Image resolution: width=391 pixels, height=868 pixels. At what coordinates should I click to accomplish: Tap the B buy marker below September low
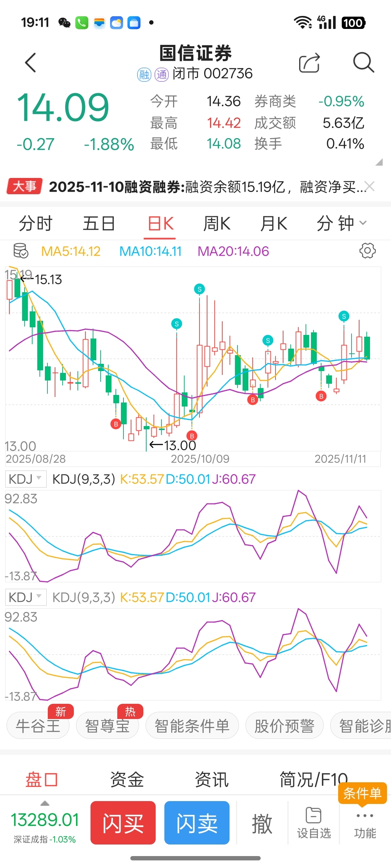pos(116,424)
